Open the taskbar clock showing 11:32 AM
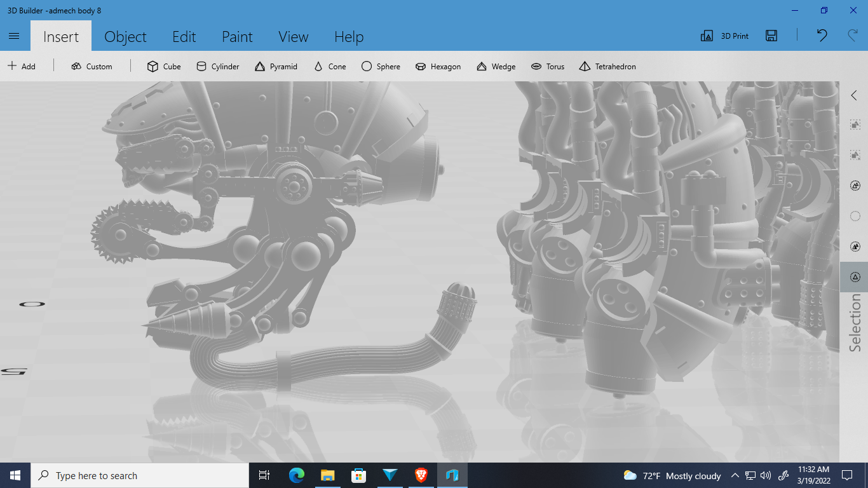The height and width of the screenshot is (488, 868). (x=814, y=475)
